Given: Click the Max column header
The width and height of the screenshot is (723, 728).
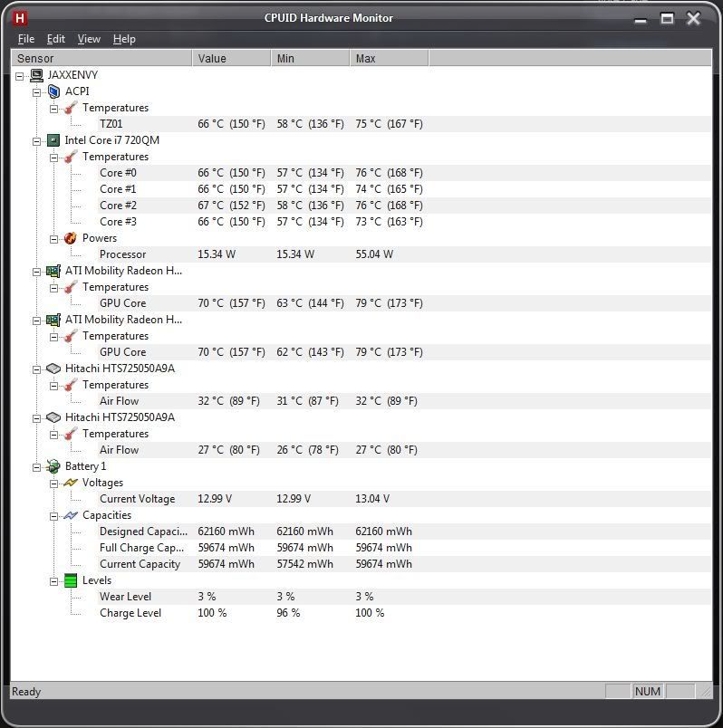Looking at the screenshot, I should (x=389, y=59).
